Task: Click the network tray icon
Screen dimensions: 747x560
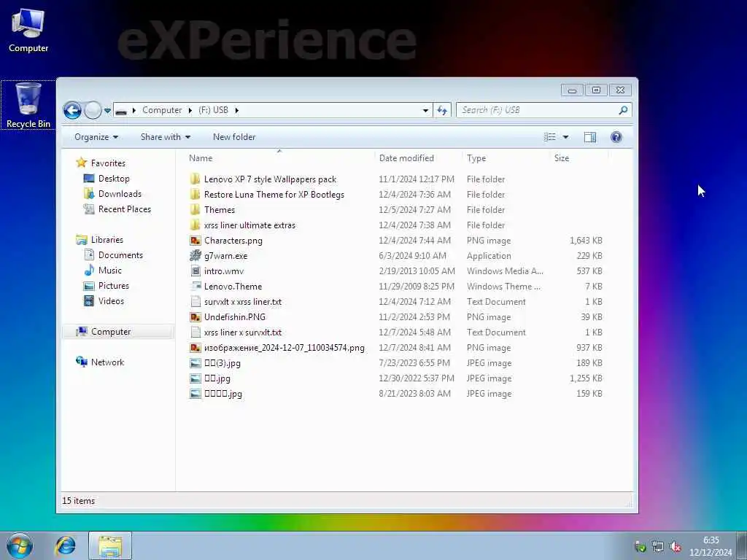Action: click(x=658, y=547)
